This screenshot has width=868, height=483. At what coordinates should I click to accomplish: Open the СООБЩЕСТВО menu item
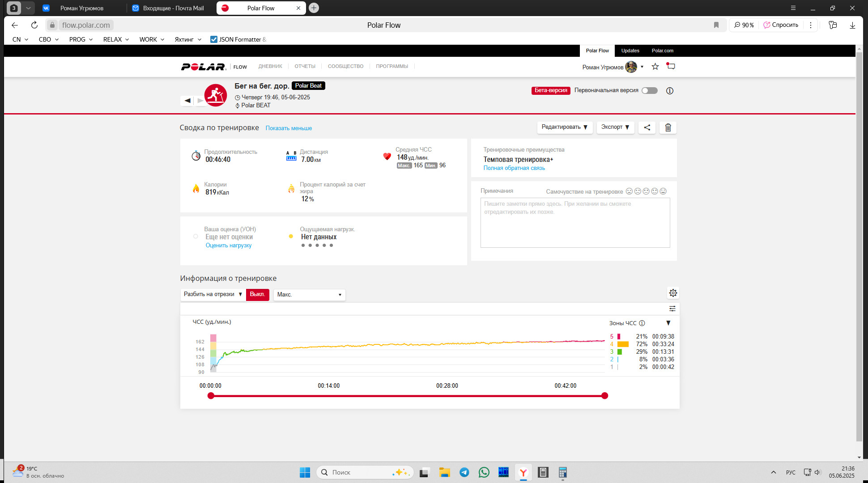[x=345, y=67]
